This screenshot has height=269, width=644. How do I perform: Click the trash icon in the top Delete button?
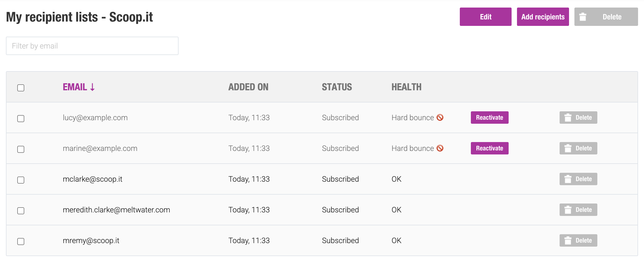click(583, 17)
